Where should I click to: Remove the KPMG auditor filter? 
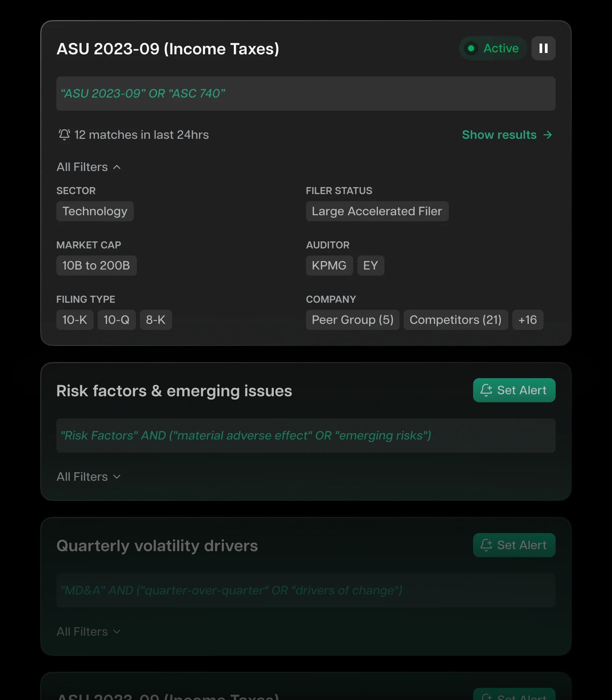coord(329,265)
